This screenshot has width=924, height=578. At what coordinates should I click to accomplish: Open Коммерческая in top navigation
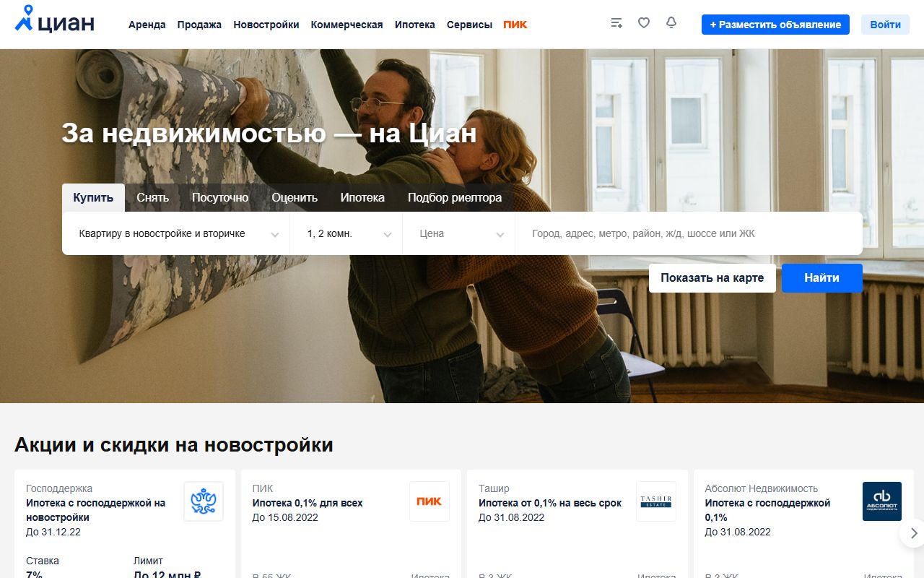pos(347,25)
